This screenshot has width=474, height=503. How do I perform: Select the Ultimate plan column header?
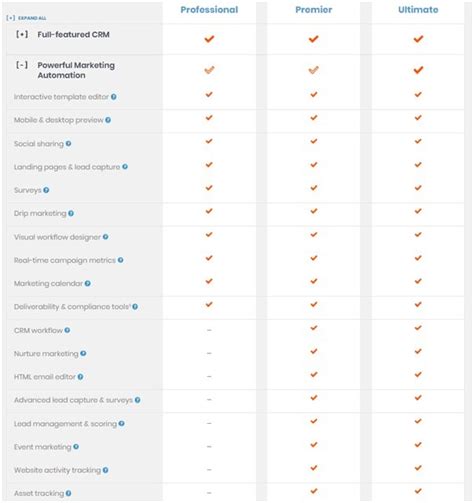pos(418,10)
